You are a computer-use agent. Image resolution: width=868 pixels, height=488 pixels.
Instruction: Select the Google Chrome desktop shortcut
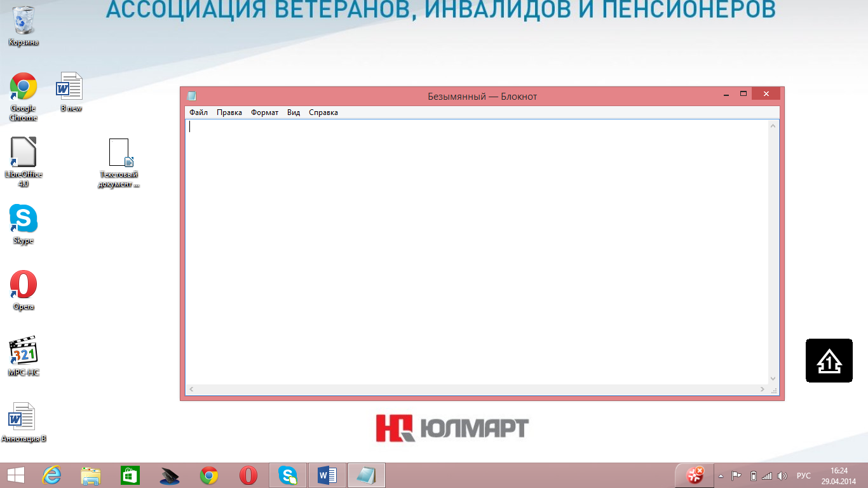coord(24,97)
